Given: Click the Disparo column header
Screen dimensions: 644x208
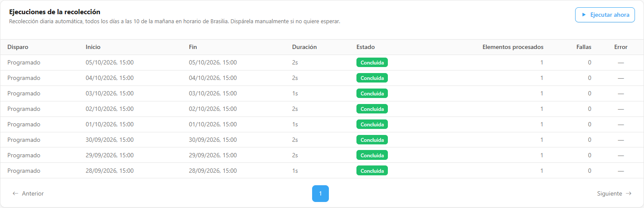Looking at the screenshot, I should coord(18,47).
